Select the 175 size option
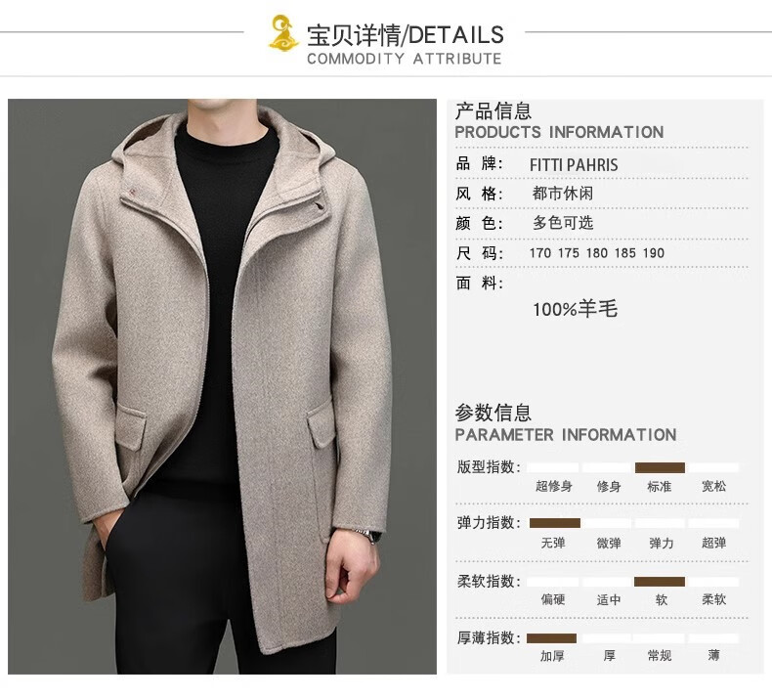This screenshot has height=700, width=772. click(569, 253)
